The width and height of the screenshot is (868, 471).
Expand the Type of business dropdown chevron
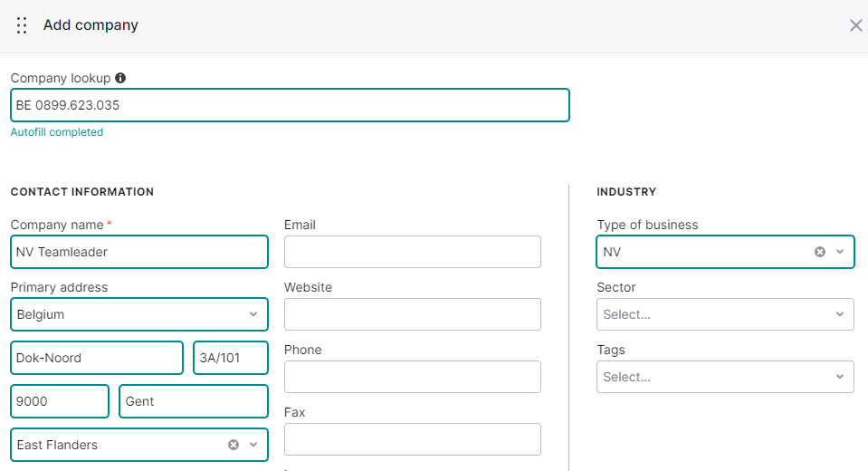tap(840, 252)
